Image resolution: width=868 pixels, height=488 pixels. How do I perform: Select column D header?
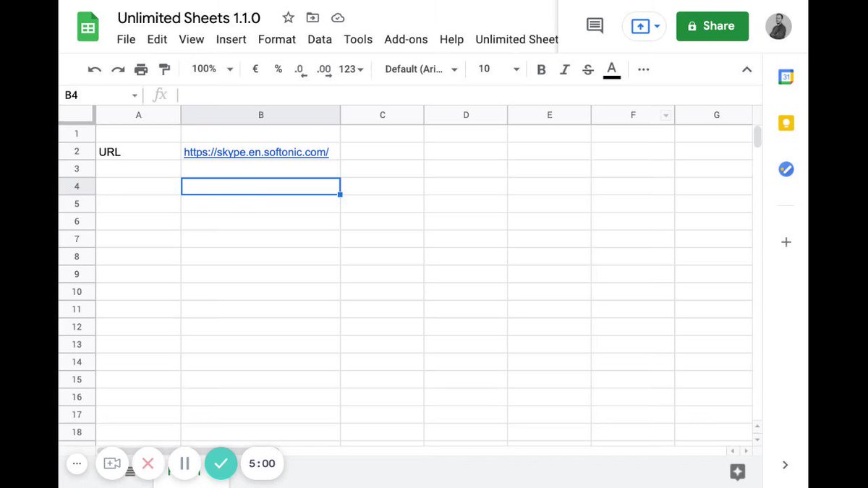coord(466,115)
